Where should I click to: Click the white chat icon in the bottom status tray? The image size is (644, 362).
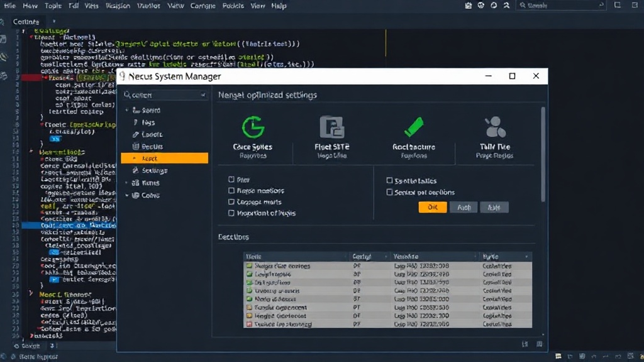tap(558, 356)
